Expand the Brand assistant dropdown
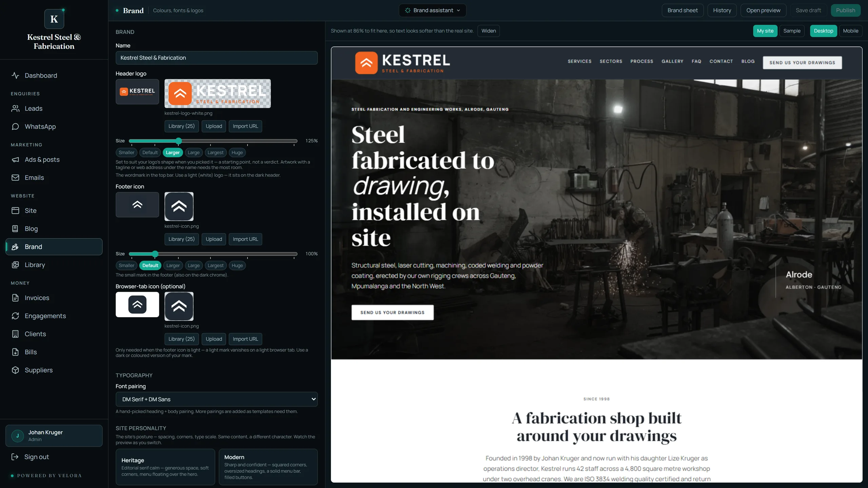 (x=432, y=11)
